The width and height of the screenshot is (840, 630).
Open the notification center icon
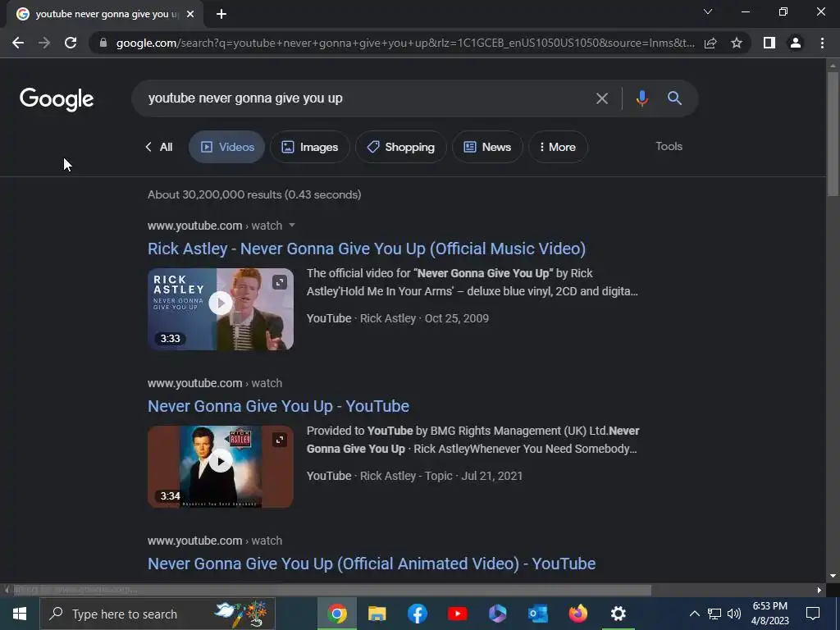813,614
